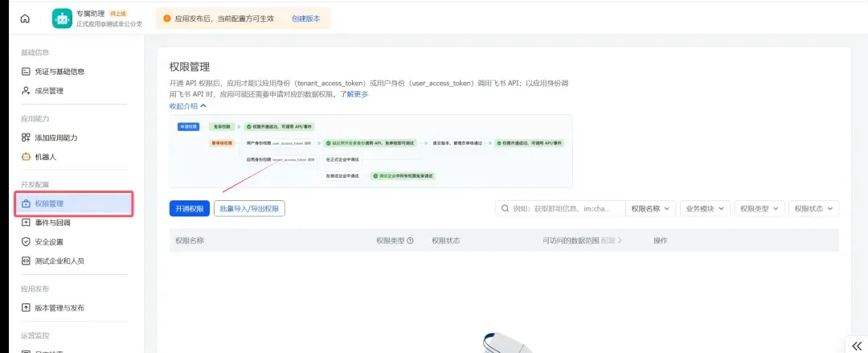The height and width of the screenshot is (353, 868).
Task: Go to the home icon
Action: (25, 18)
